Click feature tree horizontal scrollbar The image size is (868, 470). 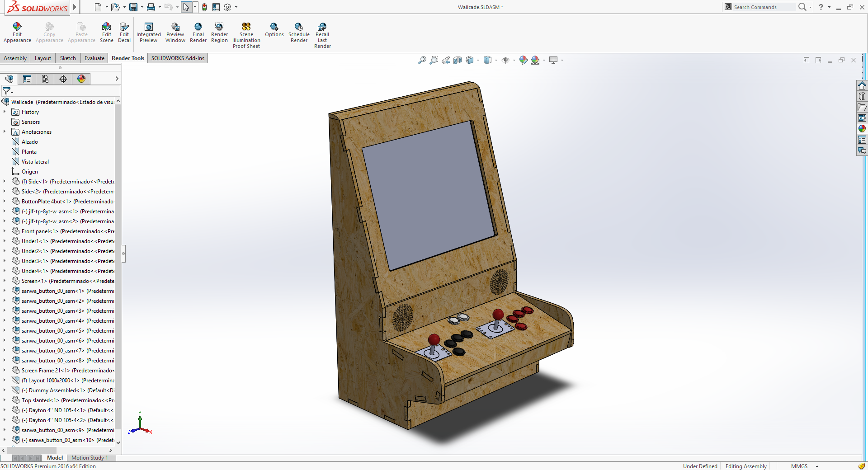[32, 450]
